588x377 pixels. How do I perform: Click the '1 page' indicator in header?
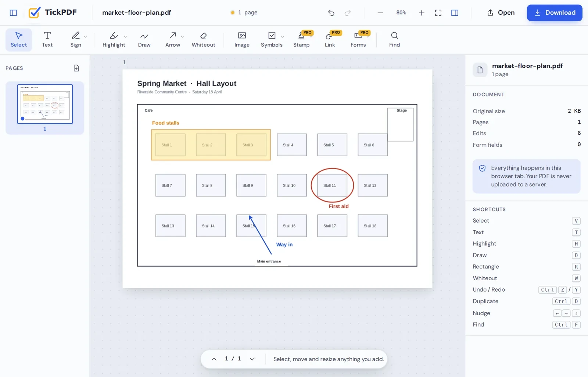pyautogui.click(x=244, y=13)
